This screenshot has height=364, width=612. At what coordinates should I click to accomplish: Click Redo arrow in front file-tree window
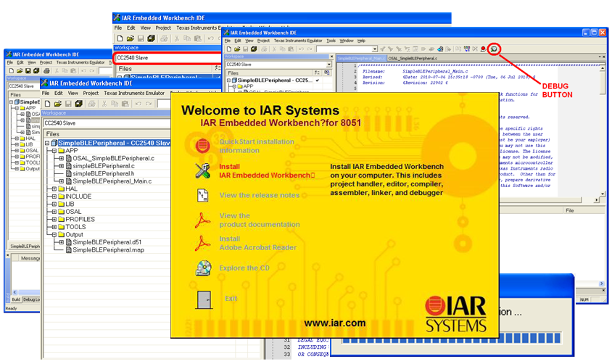[149, 104]
